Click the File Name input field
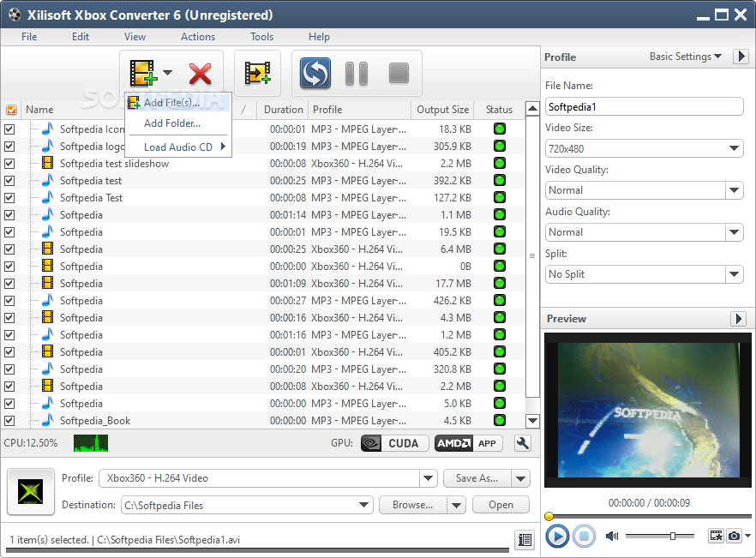Screen dimensions: 756x558 [645, 106]
